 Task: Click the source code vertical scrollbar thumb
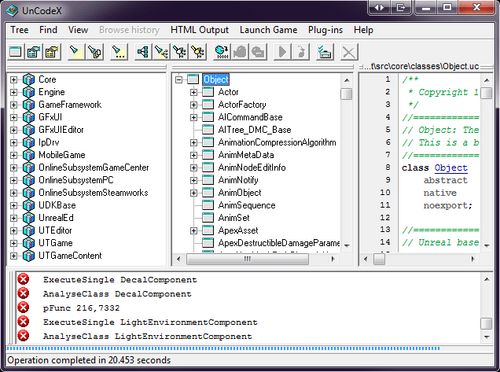[487, 93]
